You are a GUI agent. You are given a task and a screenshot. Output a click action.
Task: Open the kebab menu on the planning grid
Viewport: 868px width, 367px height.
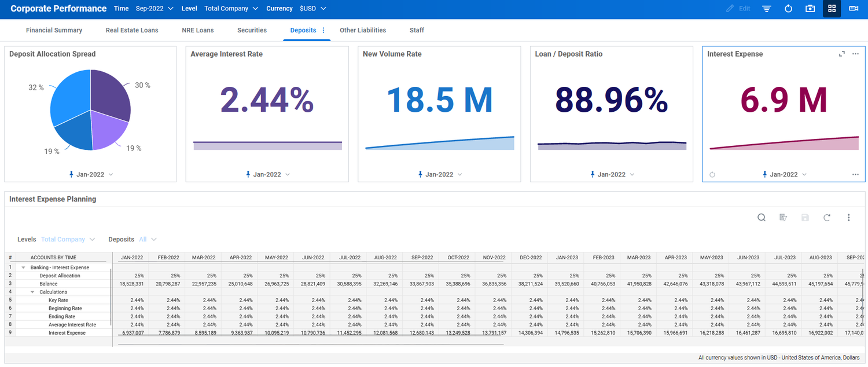point(848,218)
